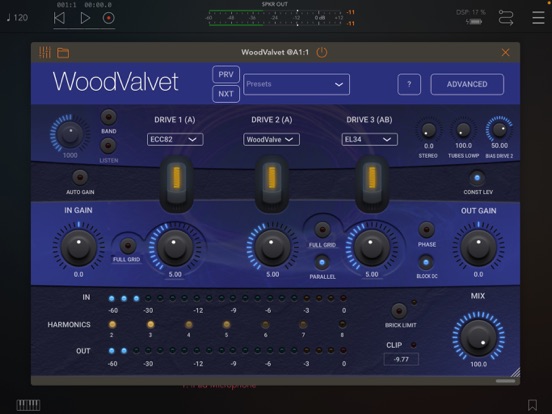The image size is (552, 414).
Task: Open the routing signal-flow icon
Action: click(506, 18)
